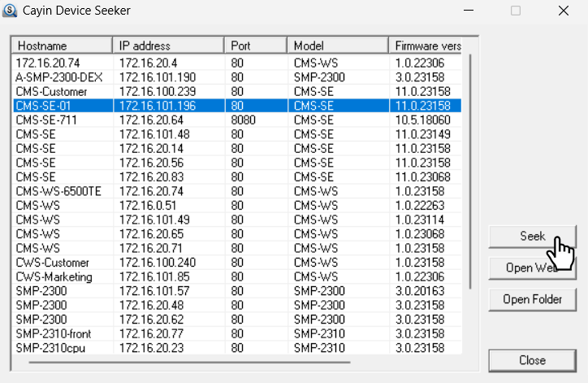588x383 pixels.
Task: Click IP address 172.16.20.14
Action: click(x=151, y=149)
